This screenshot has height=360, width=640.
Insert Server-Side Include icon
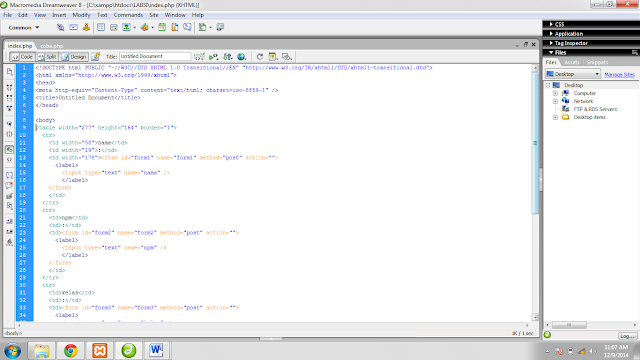(175, 27)
